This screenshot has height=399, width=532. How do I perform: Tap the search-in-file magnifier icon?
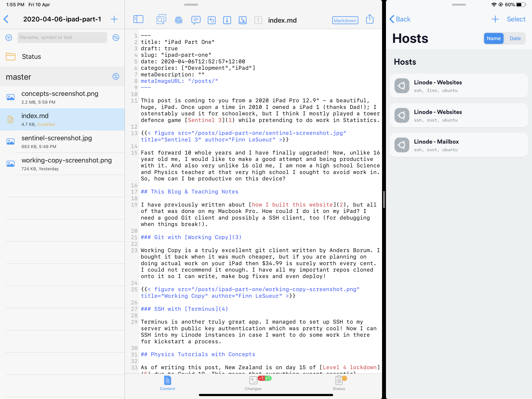coord(161,19)
